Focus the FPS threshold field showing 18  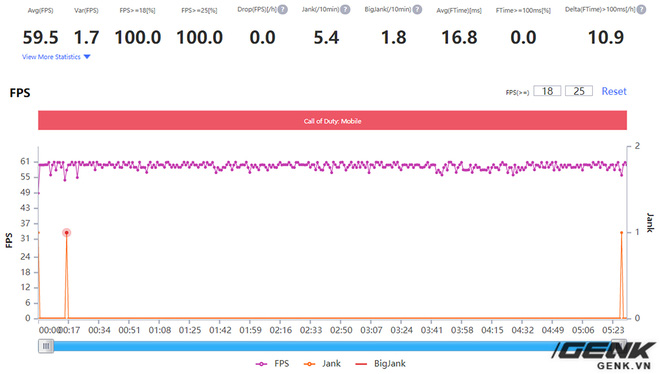tap(547, 91)
